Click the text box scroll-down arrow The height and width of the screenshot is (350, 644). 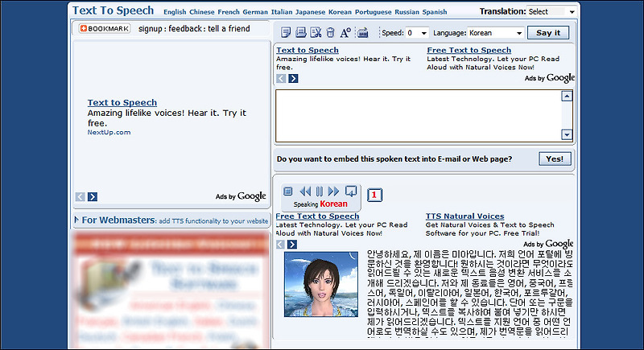tap(567, 134)
